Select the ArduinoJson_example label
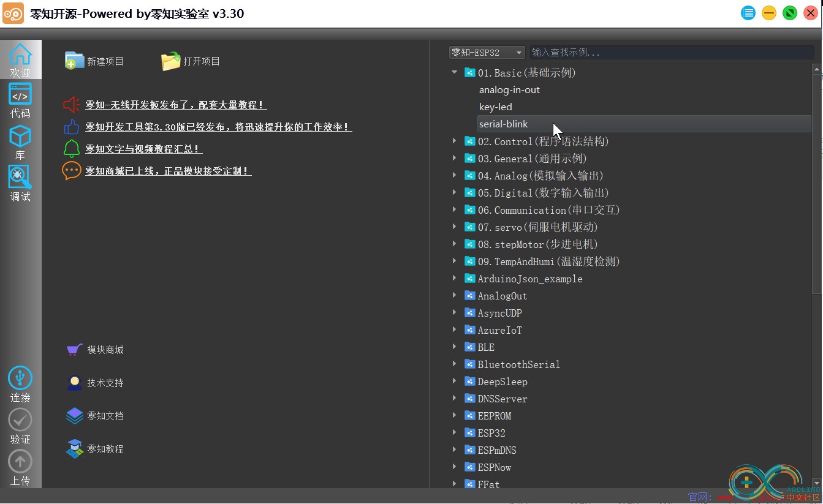 (530, 279)
